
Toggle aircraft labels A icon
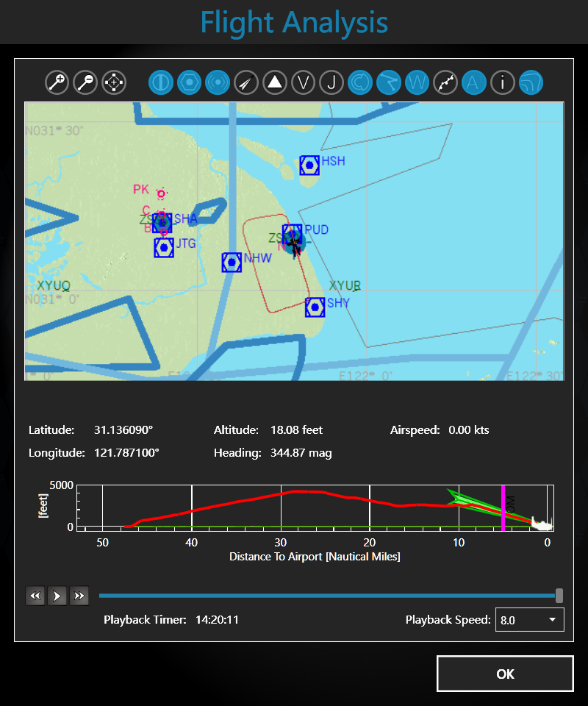point(474,83)
